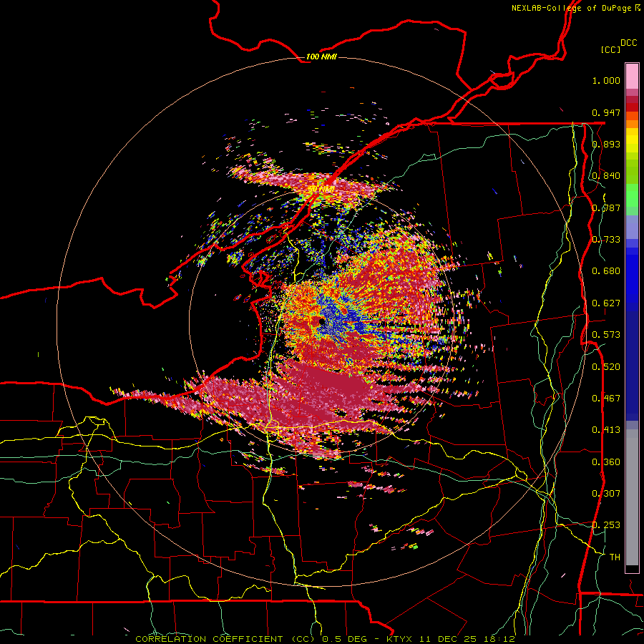Click the [CC] units label
The image size is (644, 644).
click(611, 49)
